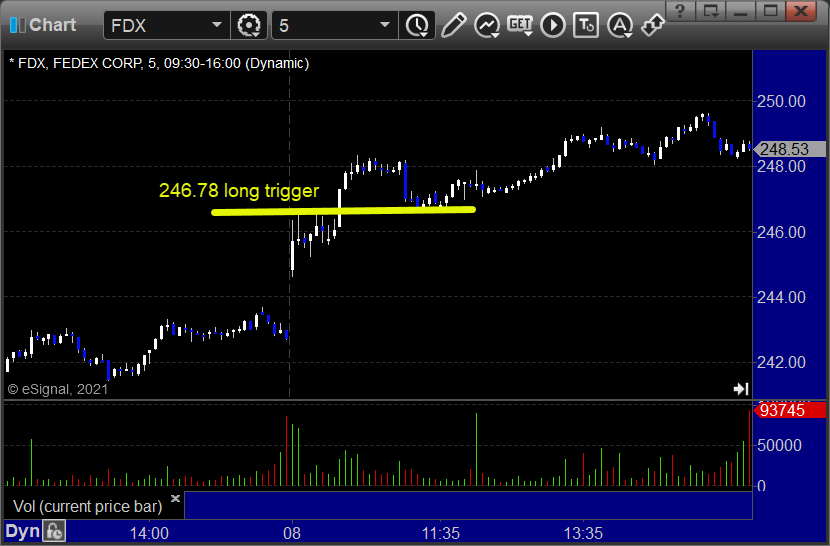
Task: Click the Dyn label in time axis
Action: 22,531
